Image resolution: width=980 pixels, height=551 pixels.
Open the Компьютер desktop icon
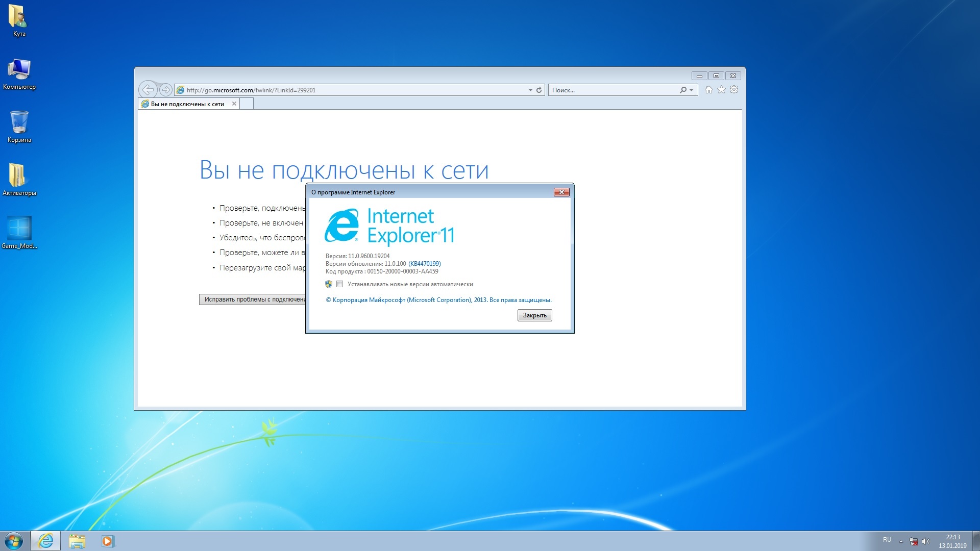19,74
